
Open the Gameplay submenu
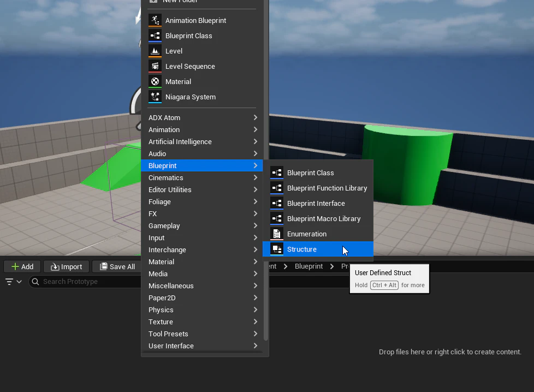coord(202,226)
